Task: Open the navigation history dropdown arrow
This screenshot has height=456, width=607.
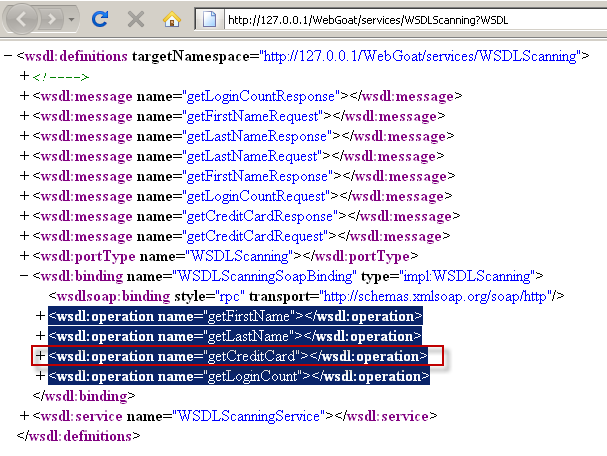Action: tap(72, 19)
